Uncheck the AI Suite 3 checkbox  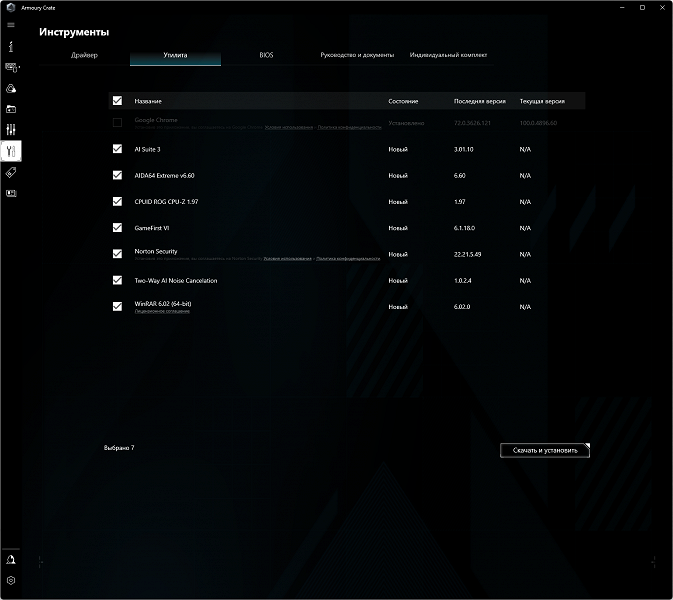[x=117, y=149]
